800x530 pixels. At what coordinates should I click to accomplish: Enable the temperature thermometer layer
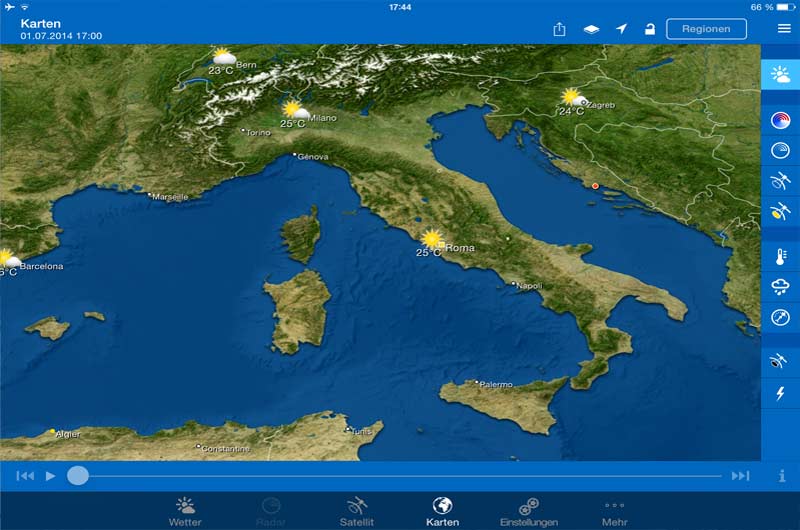pyautogui.click(x=780, y=257)
